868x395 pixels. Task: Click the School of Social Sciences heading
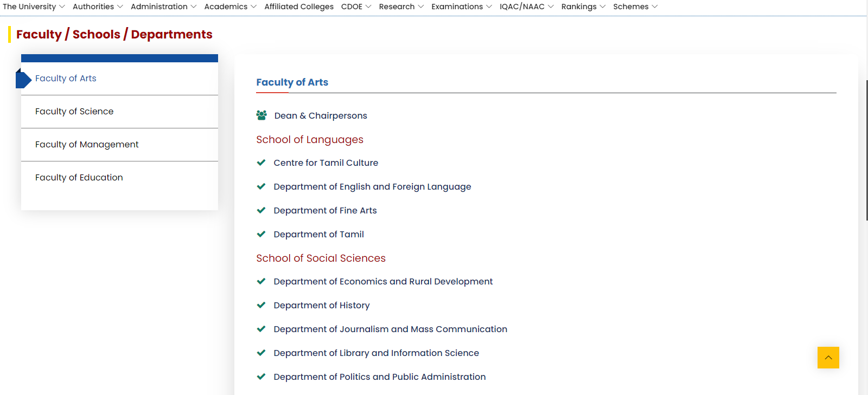pos(321,258)
